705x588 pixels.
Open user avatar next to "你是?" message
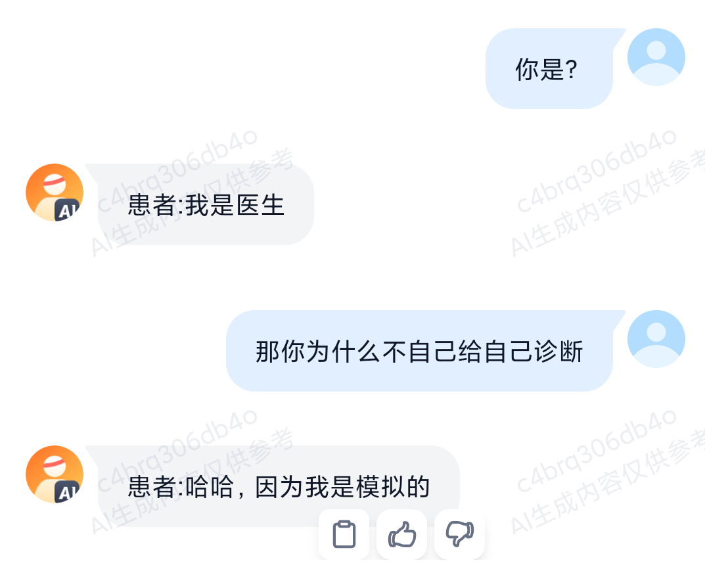tap(656, 57)
